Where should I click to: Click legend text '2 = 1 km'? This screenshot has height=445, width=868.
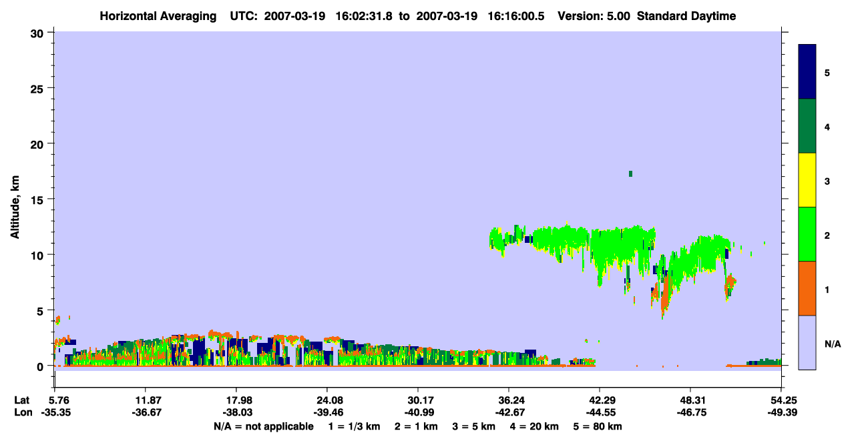(416, 426)
